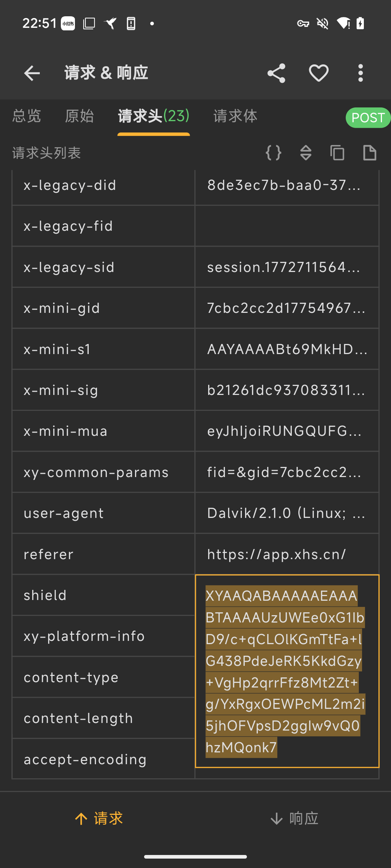Select the 请求头(23) tab
Screen dimensions: 391x868
click(x=154, y=116)
